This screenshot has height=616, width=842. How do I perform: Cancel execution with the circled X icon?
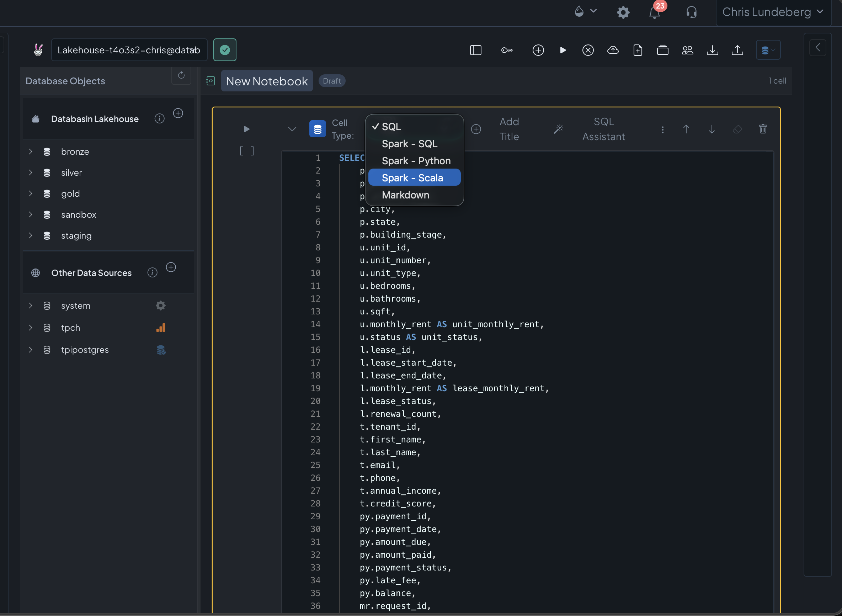[x=588, y=50]
